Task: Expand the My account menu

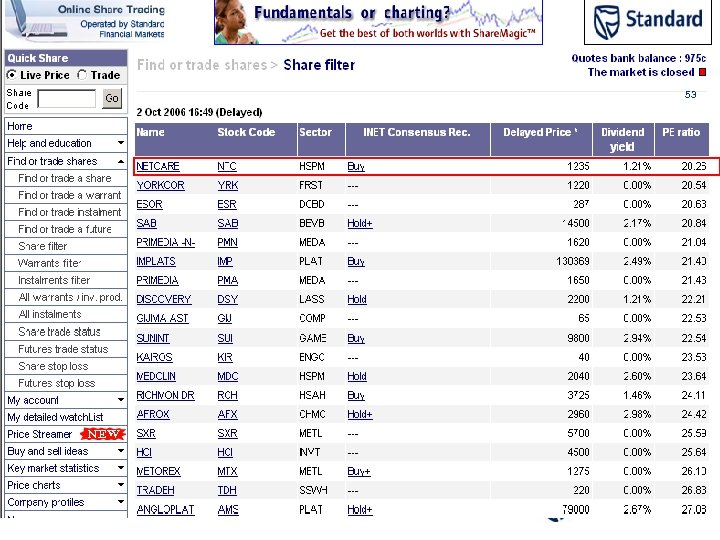Action: pyautogui.click(x=66, y=400)
